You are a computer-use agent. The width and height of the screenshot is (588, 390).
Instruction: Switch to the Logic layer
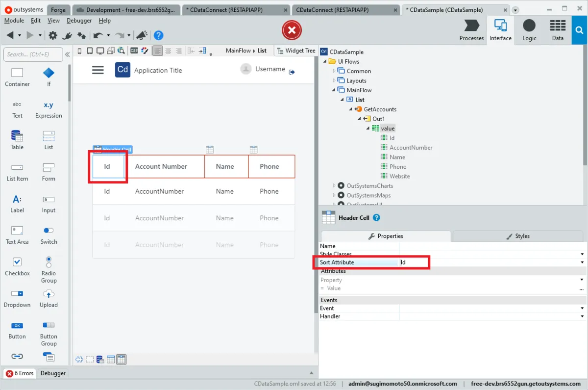click(x=529, y=30)
